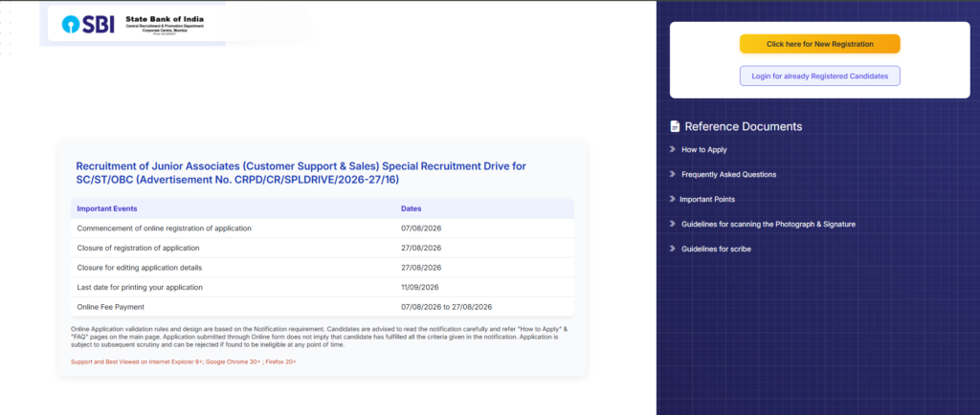
Task: Click the Reference Documents page icon
Action: pos(675,126)
